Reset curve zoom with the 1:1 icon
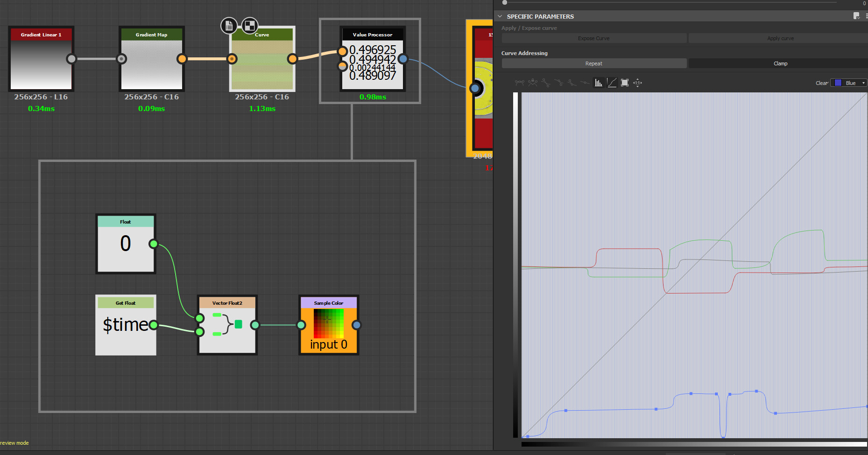 coord(638,83)
